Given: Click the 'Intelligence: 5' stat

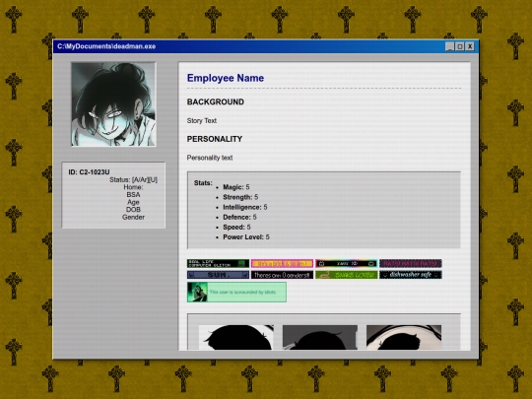Looking at the screenshot, I should [x=245, y=207].
